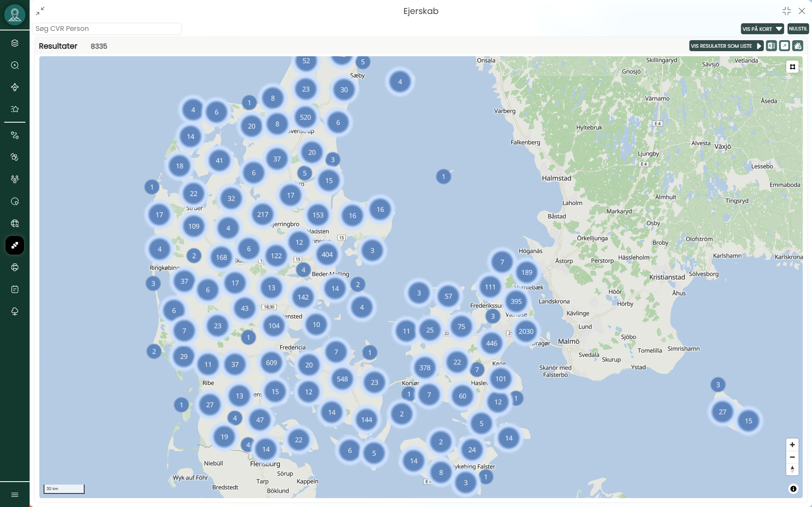
Task: Click the 2030 cluster near Copenhagen
Action: [x=526, y=332]
